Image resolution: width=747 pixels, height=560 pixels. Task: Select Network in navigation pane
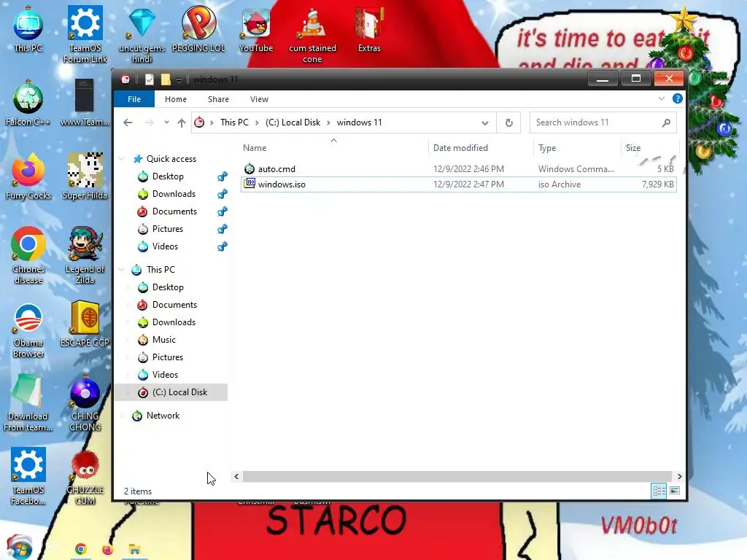pyautogui.click(x=163, y=416)
